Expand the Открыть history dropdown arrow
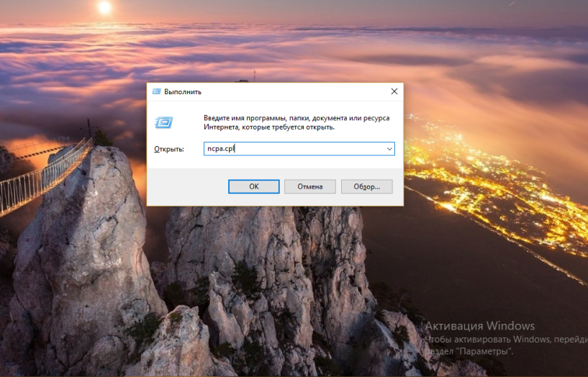 click(389, 149)
